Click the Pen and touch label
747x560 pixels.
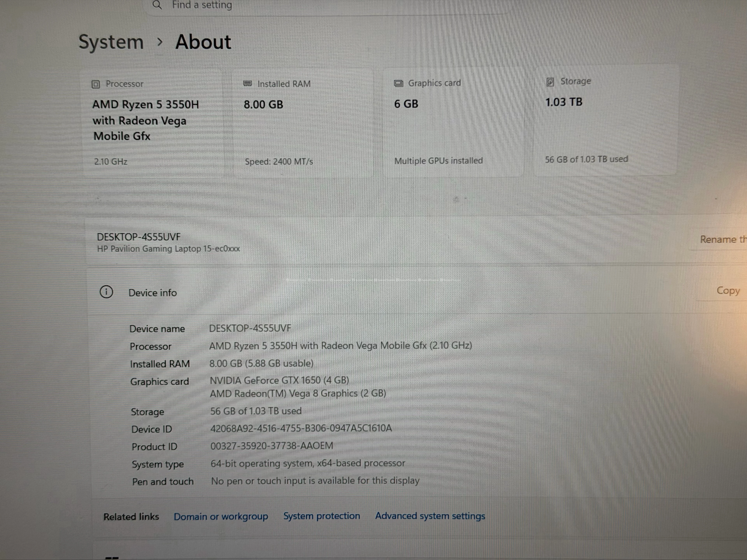coord(163,482)
